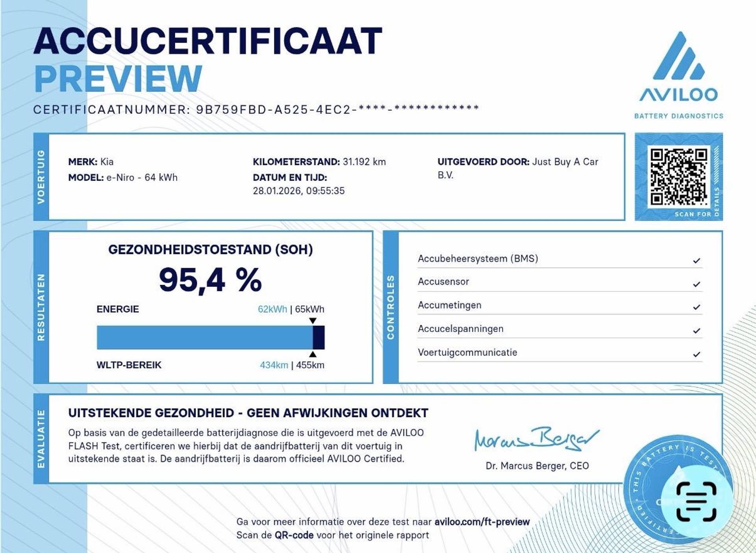Viewport: 756px width, 553px height.
Task: Select the EVALUATIE side tab
Action: pos(41,439)
